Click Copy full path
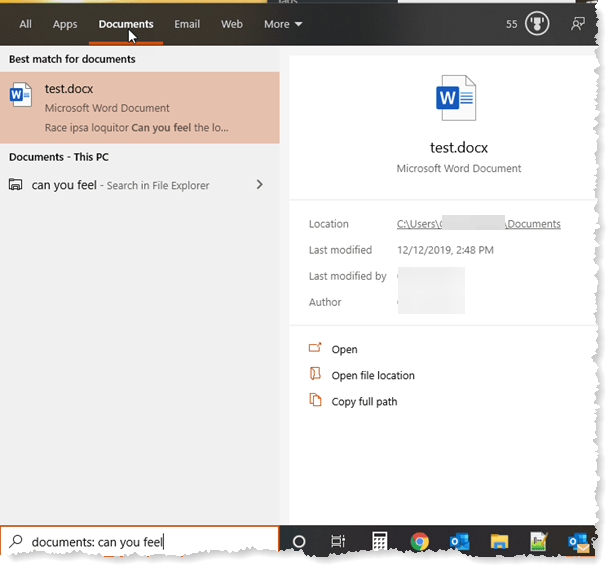Screen dimensions: 615x572 point(364,402)
